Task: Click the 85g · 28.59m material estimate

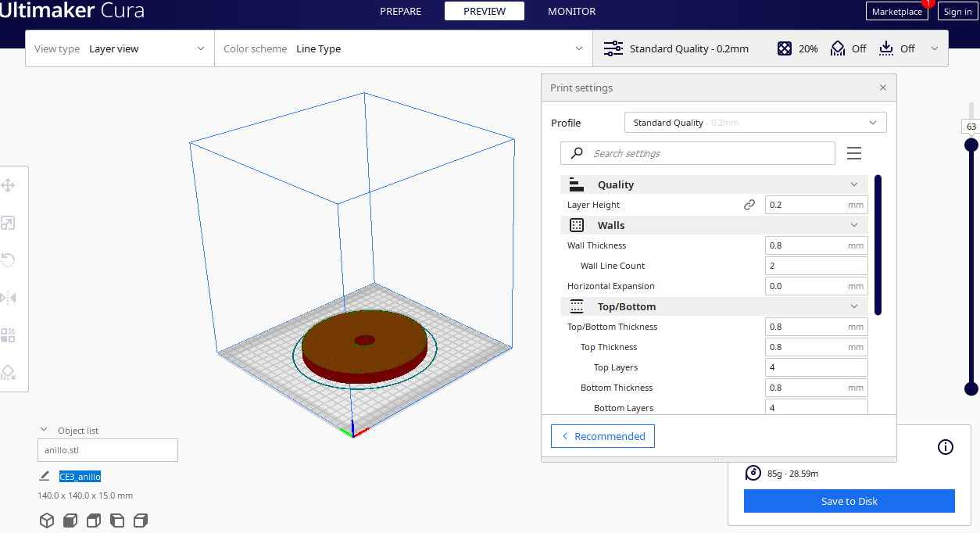Action: 792,474
